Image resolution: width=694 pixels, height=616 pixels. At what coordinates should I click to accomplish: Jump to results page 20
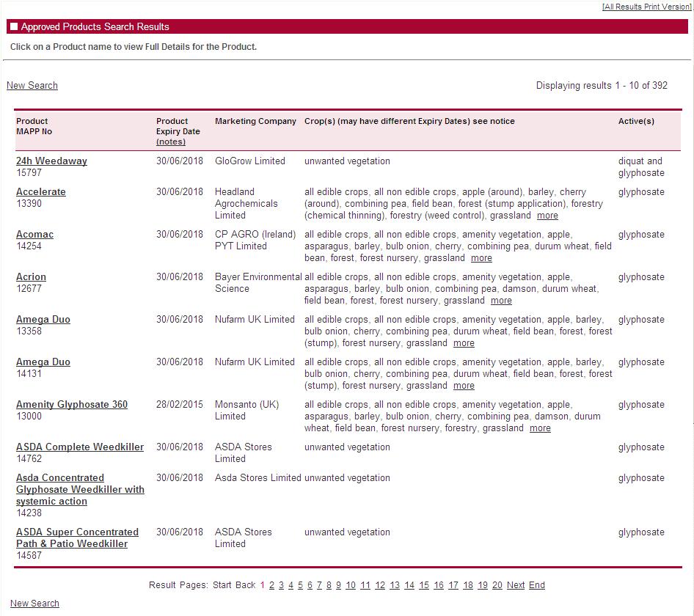(x=497, y=585)
